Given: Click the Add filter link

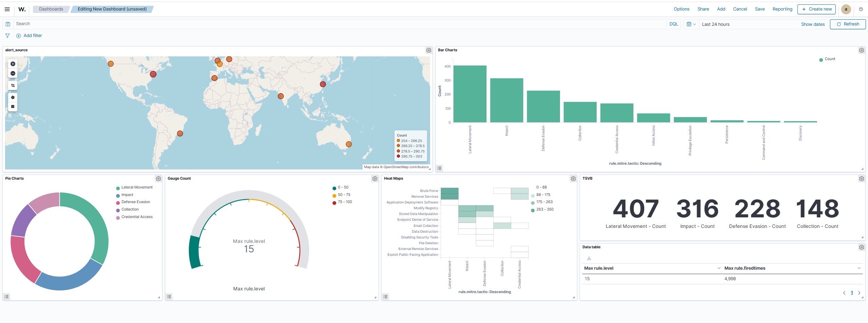Looking at the screenshot, I should [33, 36].
